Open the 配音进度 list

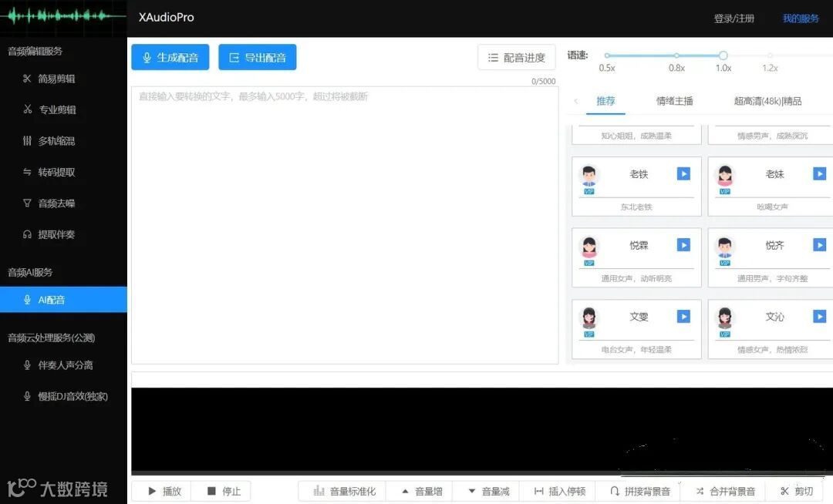click(516, 57)
